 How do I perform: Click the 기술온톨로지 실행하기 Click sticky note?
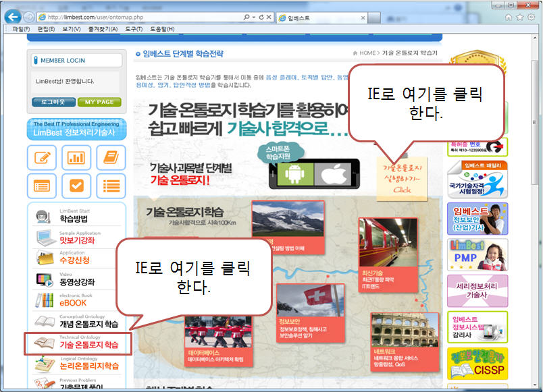tap(402, 179)
